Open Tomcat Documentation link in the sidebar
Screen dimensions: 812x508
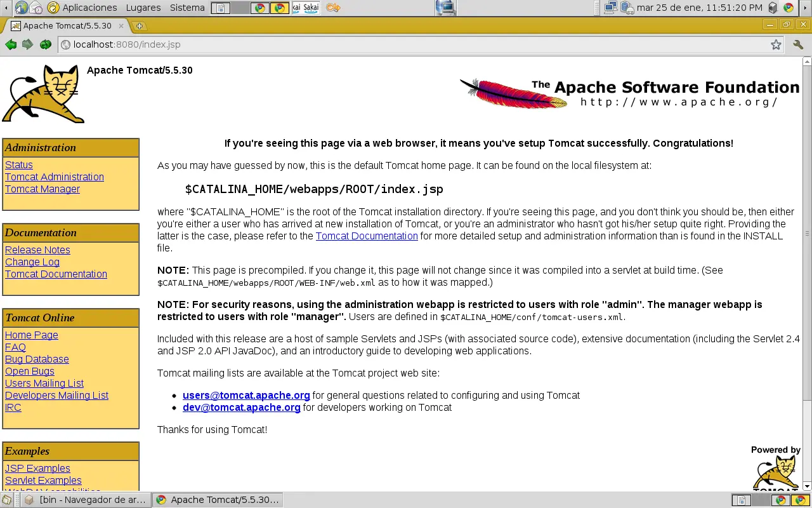[56, 274]
